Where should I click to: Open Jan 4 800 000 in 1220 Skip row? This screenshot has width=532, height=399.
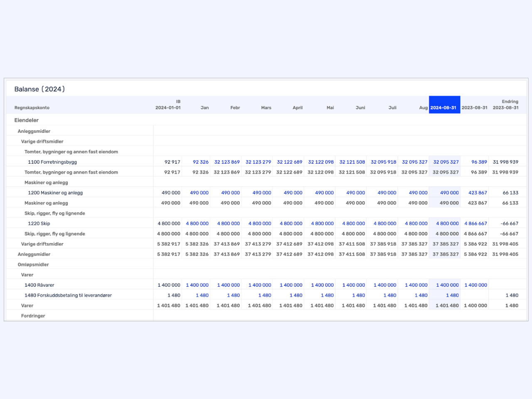197,224
